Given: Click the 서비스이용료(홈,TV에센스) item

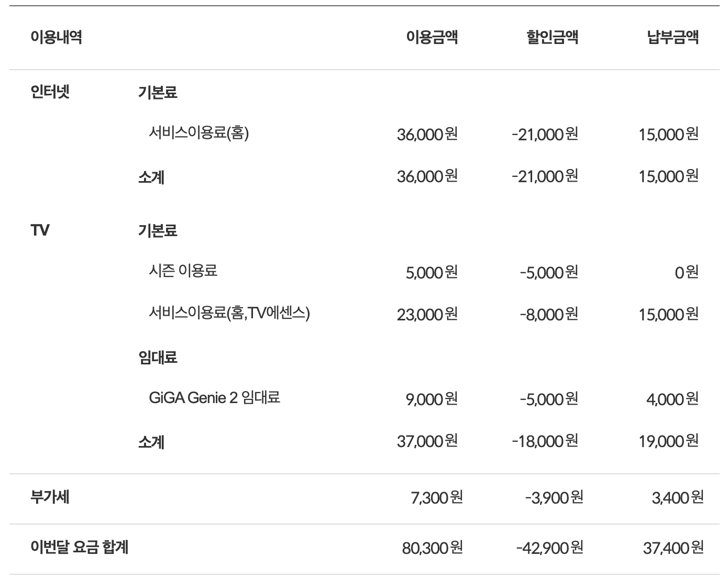Looking at the screenshot, I should (x=229, y=313).
